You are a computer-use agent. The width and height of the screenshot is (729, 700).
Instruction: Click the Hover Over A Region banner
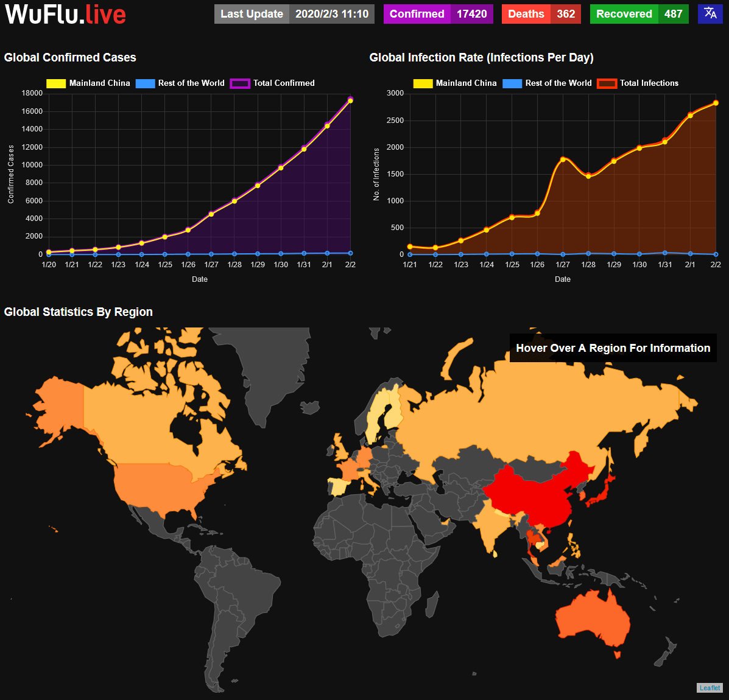(x=613, y=348)
